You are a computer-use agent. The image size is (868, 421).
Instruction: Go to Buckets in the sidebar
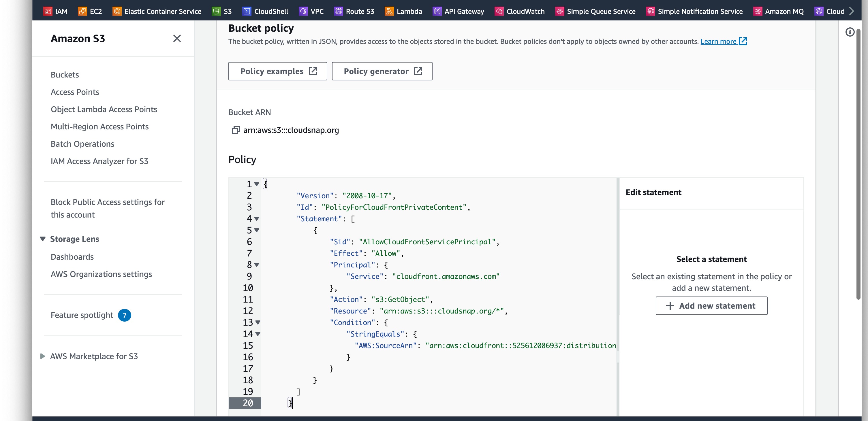[65, 75]
